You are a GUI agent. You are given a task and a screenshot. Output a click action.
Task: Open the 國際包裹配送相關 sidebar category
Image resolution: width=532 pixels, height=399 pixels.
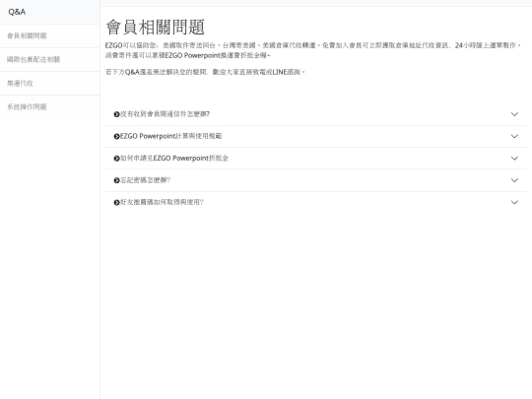[x=50, y=60]
